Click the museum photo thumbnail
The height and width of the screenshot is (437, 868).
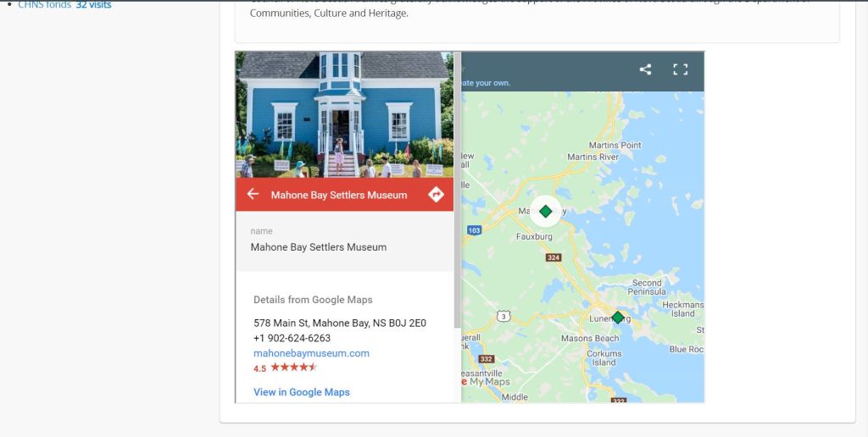pos(344,114)
